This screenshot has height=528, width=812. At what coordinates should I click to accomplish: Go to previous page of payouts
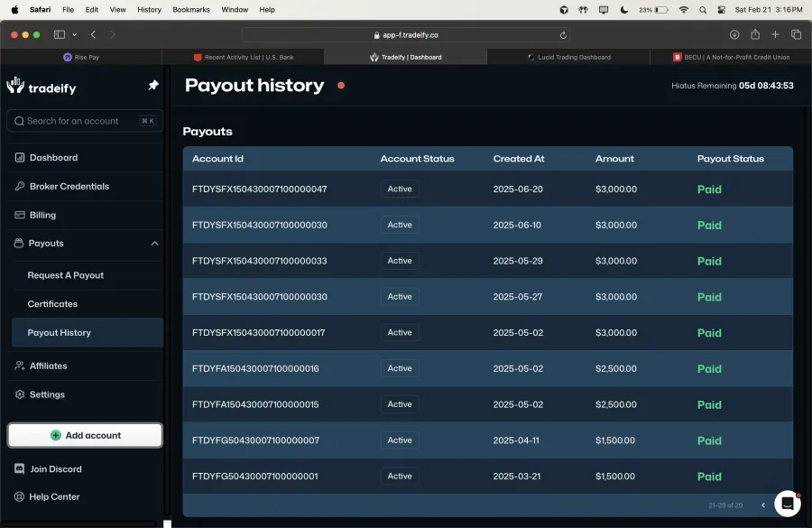[x=762, y=505]
